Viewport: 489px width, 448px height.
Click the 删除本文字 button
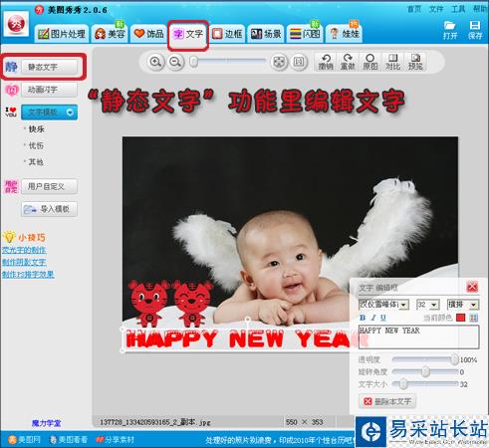click(x=387, y=401)
